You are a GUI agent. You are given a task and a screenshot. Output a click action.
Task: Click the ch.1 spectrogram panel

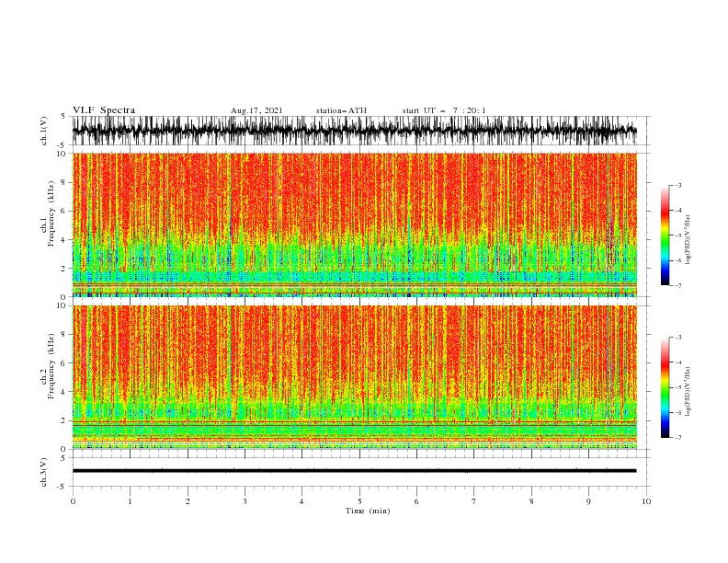pyautogui.click(x=354, y=224)
